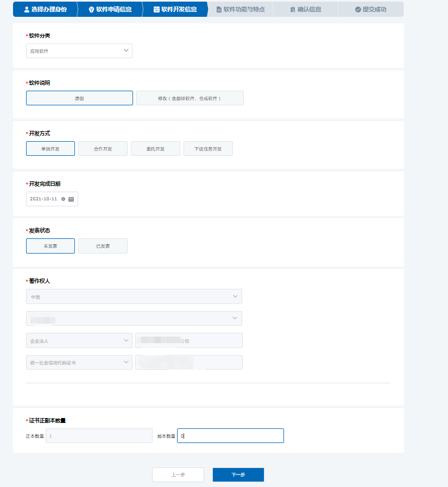The height and width of the screenshot is (487, 448).
Task: Open the 中国 country dropdown
Action: tap(134, 296)
